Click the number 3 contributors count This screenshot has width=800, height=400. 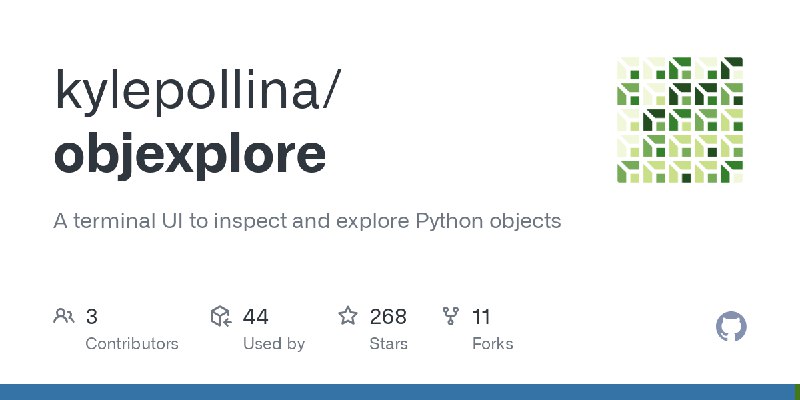pyautogui.click(x=91, y=317)
